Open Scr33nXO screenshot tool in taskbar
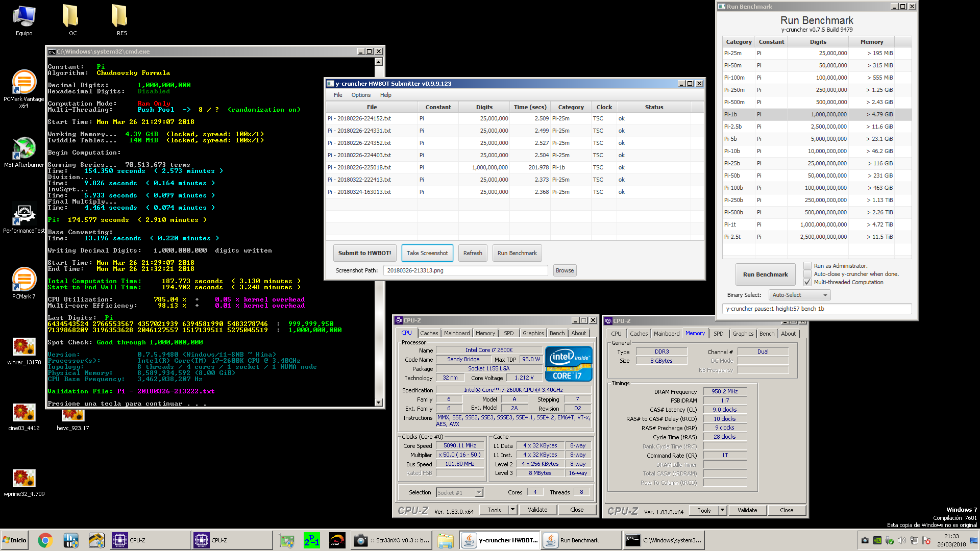980x551 pixels. 392,540
